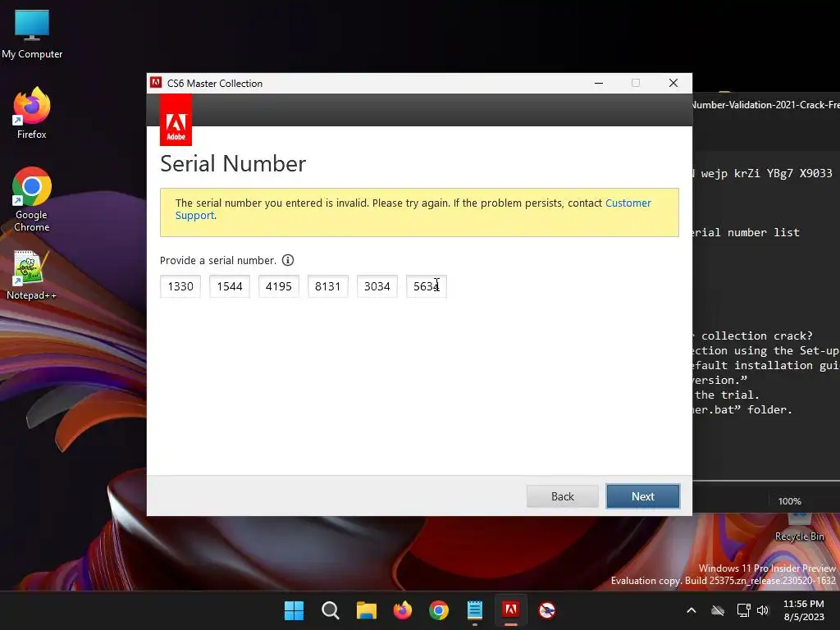Close the CS6 Master Collection window
The image size is (840, 630).
point(673,83)
